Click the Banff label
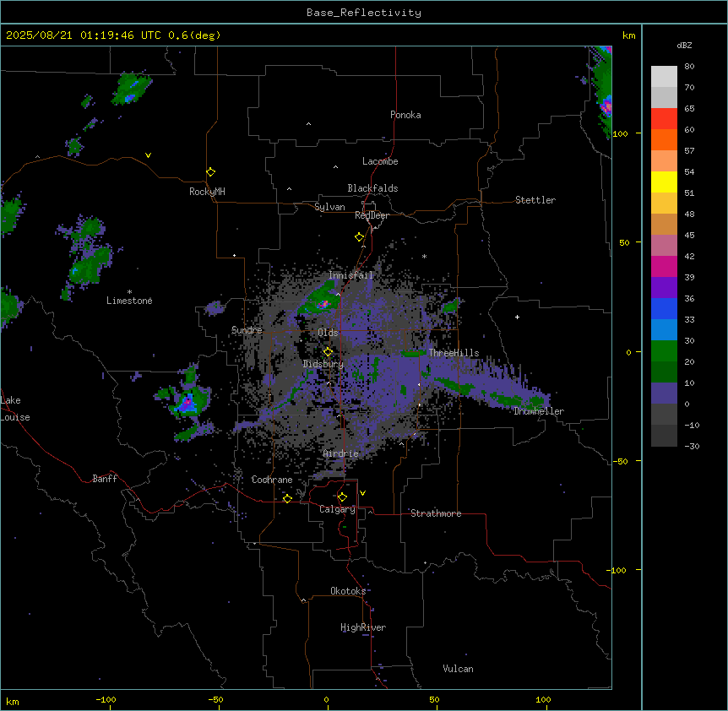This screenshot has height=711, width=728. tap(105, 479)
